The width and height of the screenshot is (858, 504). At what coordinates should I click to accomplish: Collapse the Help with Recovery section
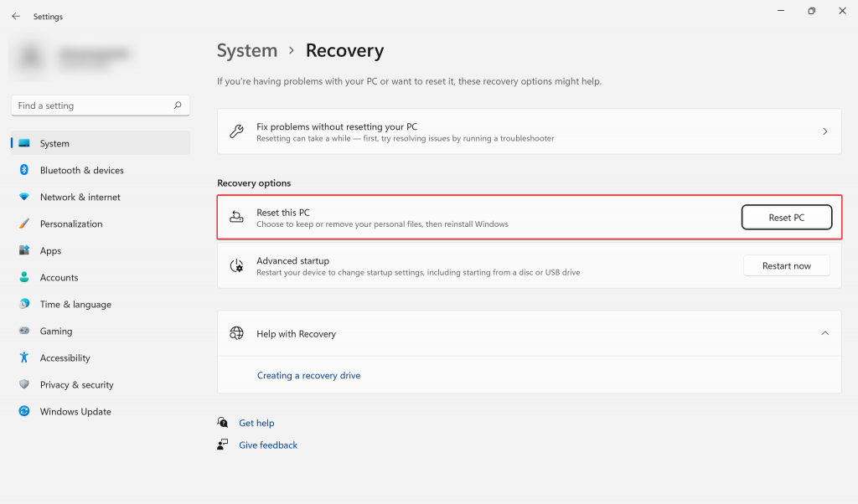tap(825, 333)
